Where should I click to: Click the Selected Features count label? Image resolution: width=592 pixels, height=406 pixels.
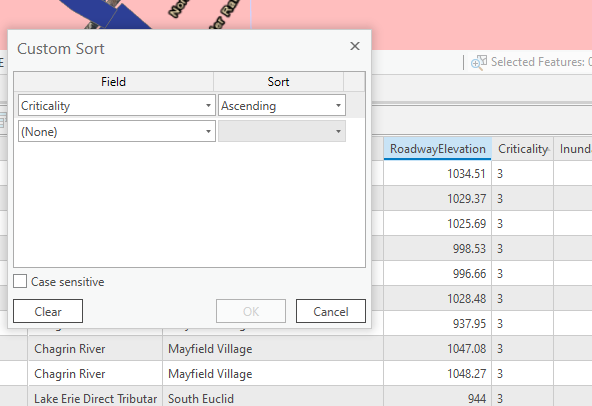pyautogui.click(x=541, y=62)
